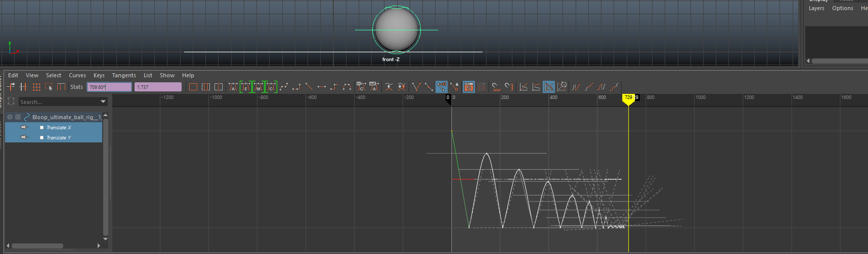Center the view about current time
This screenshot has width=868, height=254.
pyautogui.click(x=219, y=87)
